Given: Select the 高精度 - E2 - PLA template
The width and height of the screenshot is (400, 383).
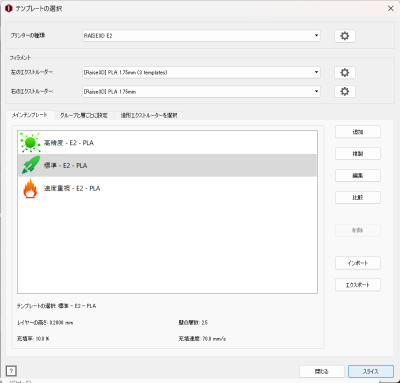Looking at the screenshot, I should (167, 143).
